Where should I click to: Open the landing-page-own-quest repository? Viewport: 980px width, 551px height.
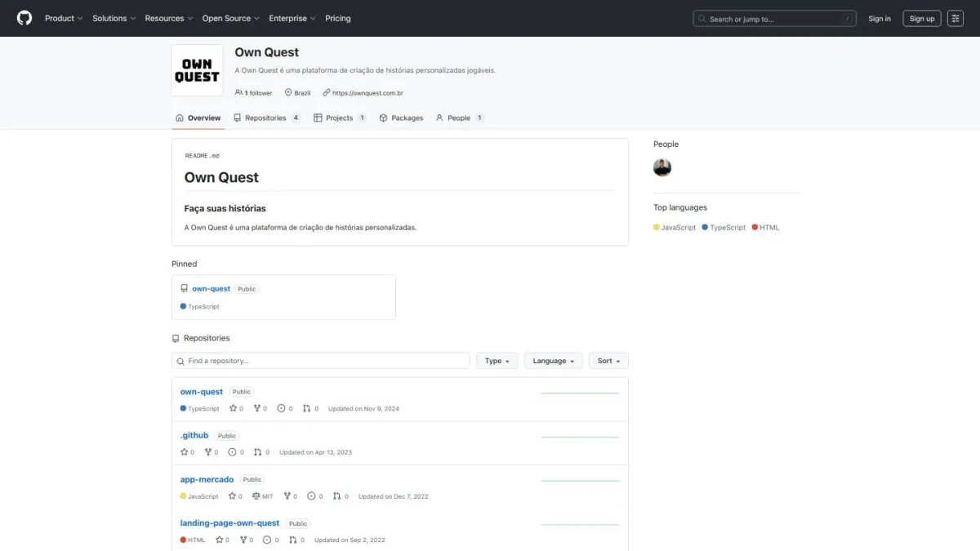point(229,523)
